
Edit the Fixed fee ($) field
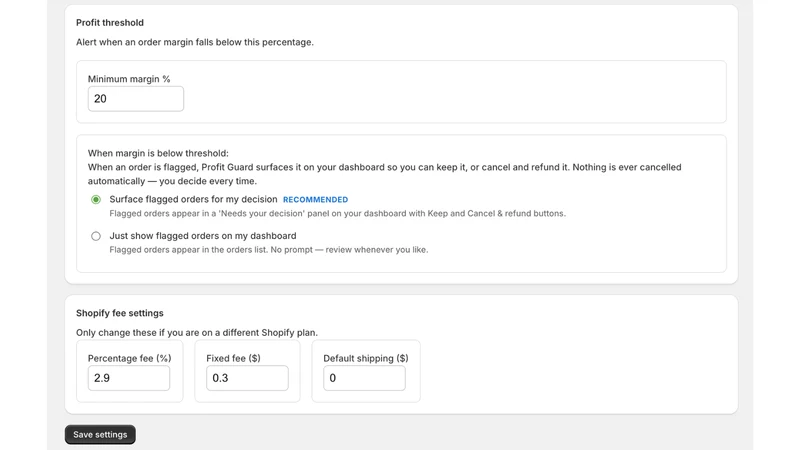247,378
